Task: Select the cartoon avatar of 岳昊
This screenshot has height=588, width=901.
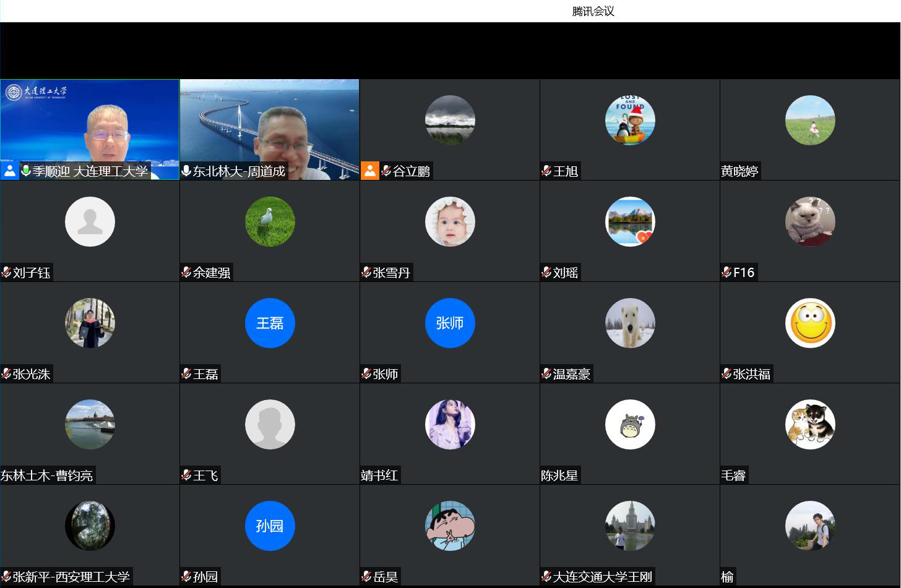Action: [450, 526]
